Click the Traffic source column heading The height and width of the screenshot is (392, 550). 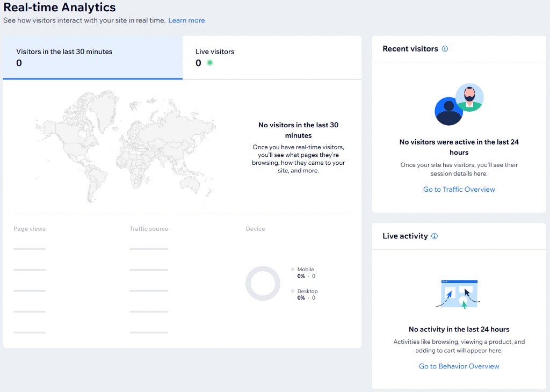point(149,229)
